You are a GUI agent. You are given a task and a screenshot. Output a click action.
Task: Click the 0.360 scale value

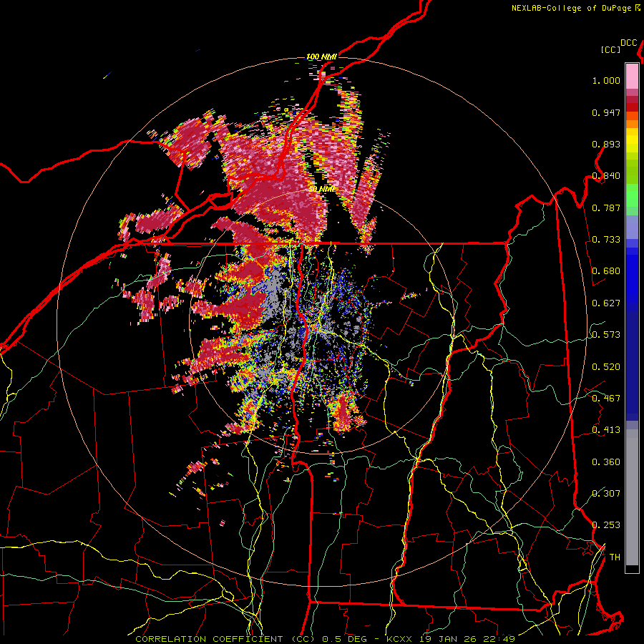[x=606, y=462]
